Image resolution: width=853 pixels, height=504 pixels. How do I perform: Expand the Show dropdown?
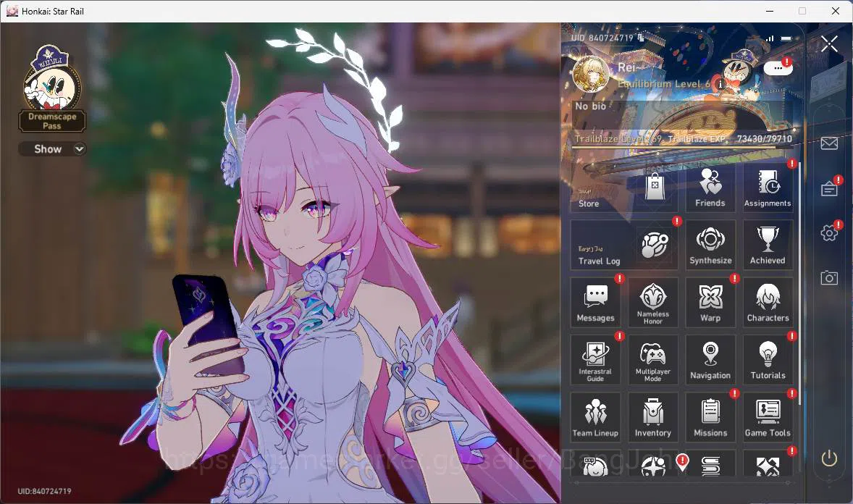[52, 148]
